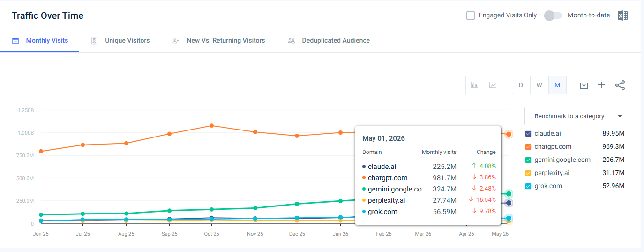The height and width of the screenshot is (252, 644).
Task: Click 52.96M grok.com value
Action: pyautogui.click(x=614, y=186)
